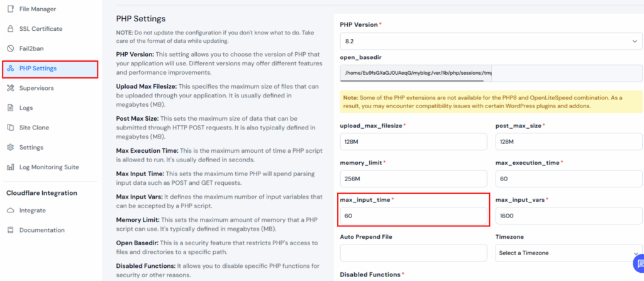Click the Settings gear icon
This screenshot has width=644, height=281.
(11, 147)
